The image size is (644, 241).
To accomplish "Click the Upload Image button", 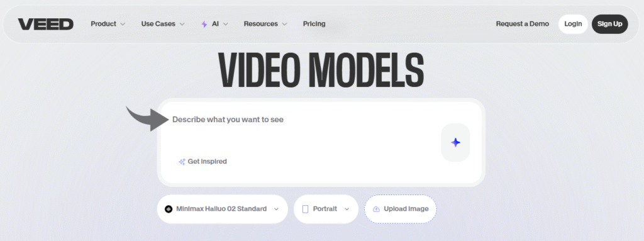I will click(x=401, y=209).
